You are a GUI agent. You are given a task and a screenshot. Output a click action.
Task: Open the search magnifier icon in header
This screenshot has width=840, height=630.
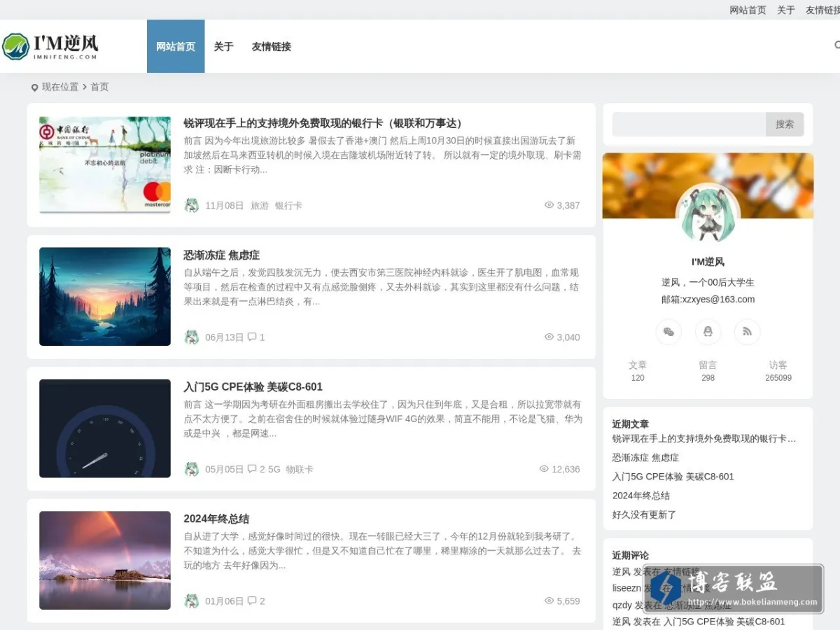pyautogui.click(x=836, y=45)
